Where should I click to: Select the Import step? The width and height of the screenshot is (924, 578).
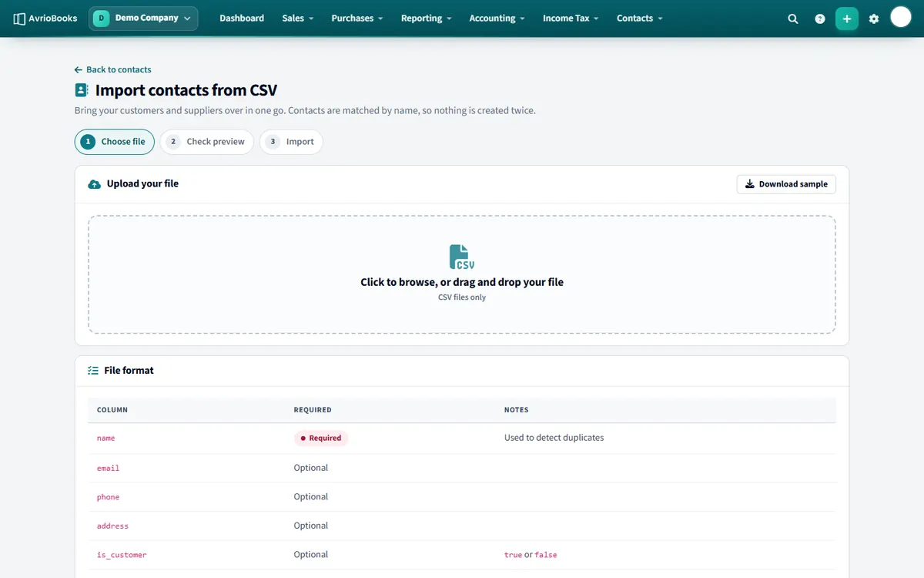tap(291, 142)
